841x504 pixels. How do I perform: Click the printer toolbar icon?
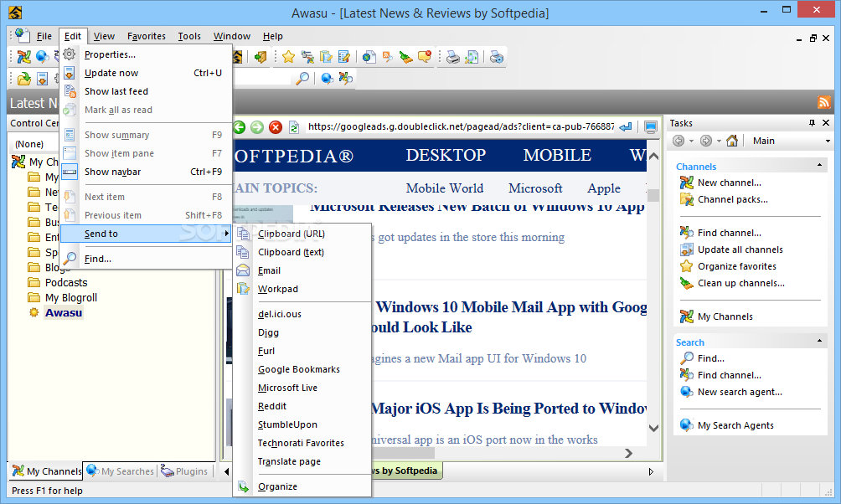pos(453,56)
